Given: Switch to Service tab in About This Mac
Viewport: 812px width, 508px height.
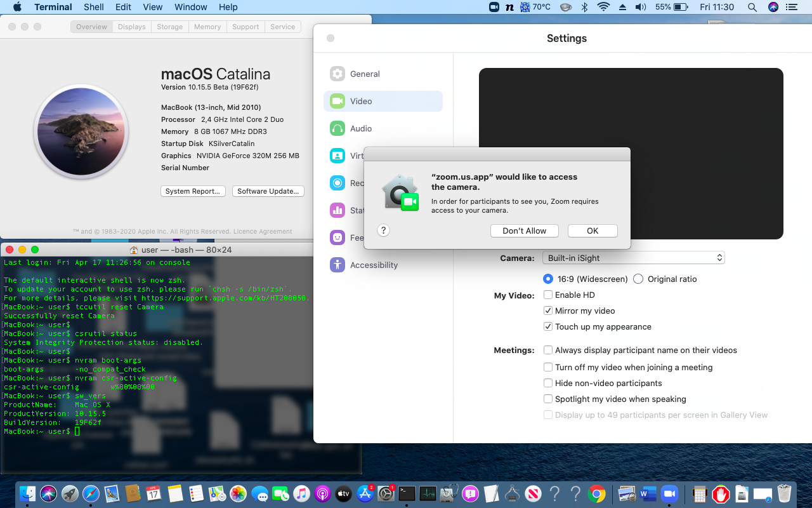Looking at the screenshot, I should point(282,27).
